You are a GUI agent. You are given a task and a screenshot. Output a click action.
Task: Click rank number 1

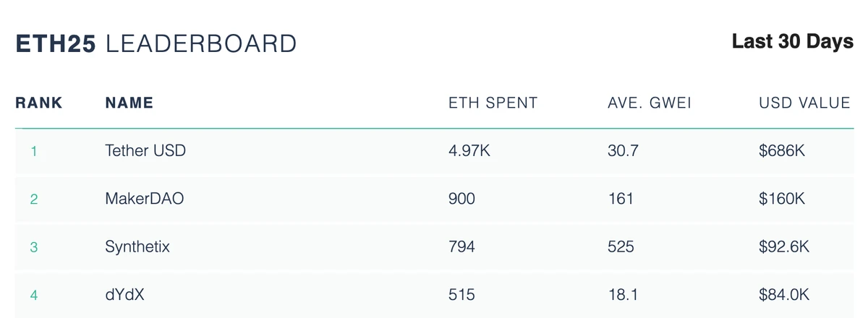pos(33,152)
